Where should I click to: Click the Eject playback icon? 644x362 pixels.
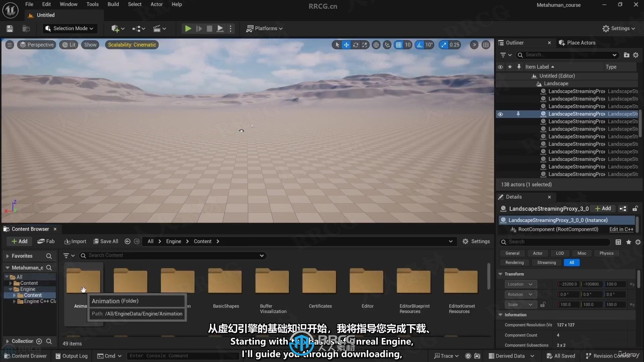[220, 28]
